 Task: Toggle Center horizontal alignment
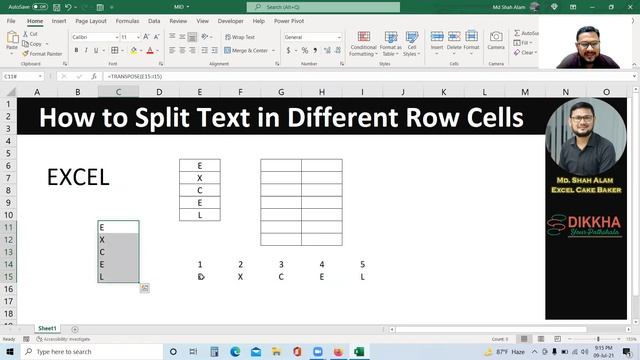182,50
